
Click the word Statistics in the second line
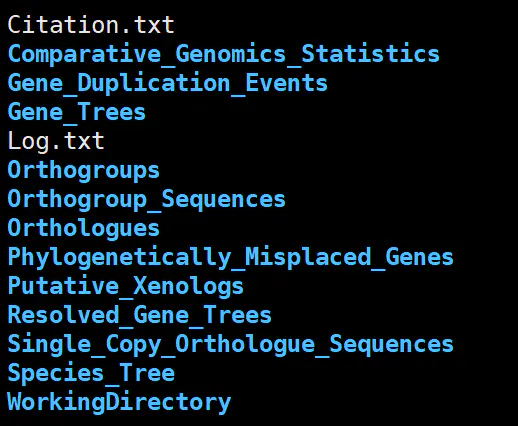point(370,54)
